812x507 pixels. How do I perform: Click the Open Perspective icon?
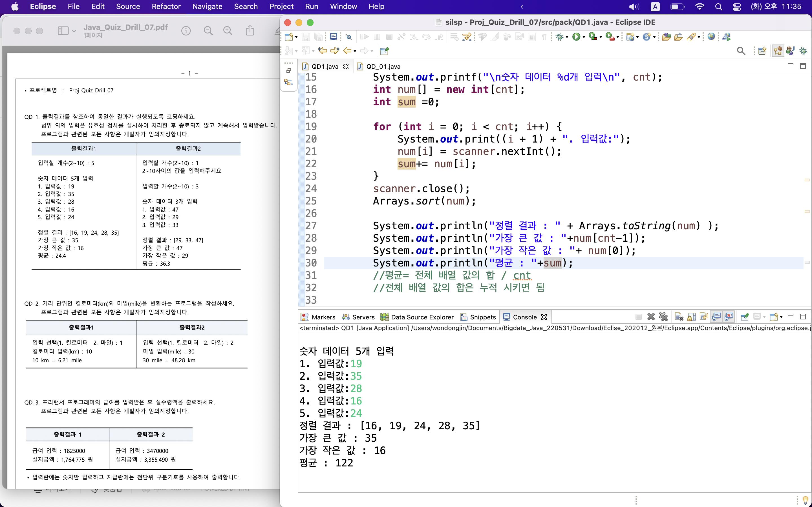pyautogui.click(x=762, y=51)
